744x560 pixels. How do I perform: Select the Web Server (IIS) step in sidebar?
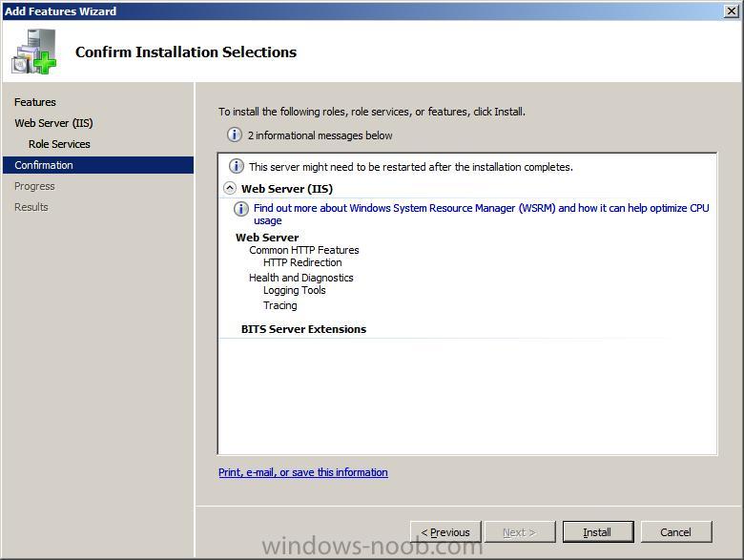pos(53,123)
